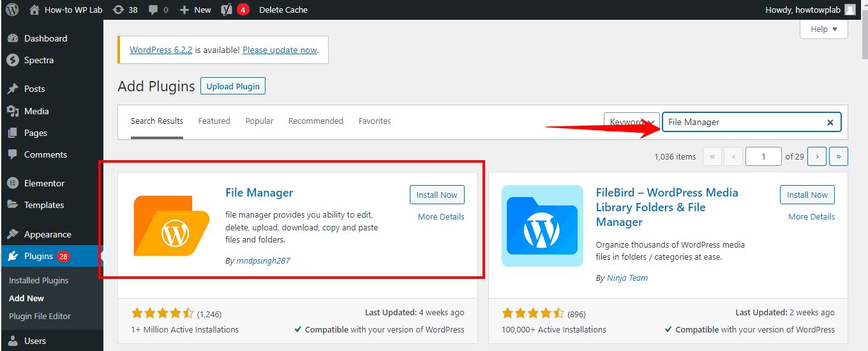The height and width of the screenshot is (351, 868).
Task: Click the user avatar next to howtowplab
Action: (x=849, y=10)
